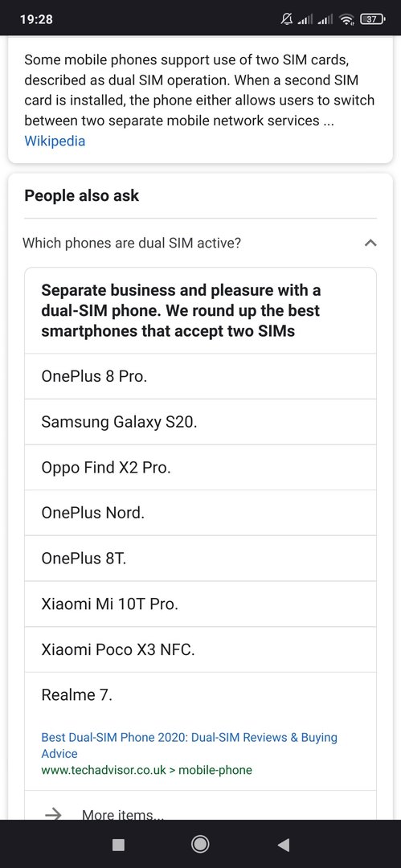Screen dimensions: 401x868
Task: Collapse the dual SIM active question chevron
Action: 371,243
